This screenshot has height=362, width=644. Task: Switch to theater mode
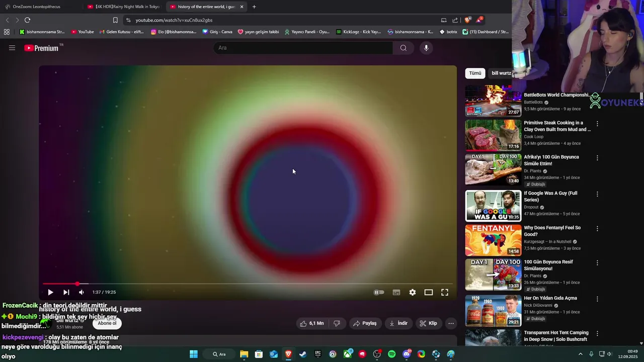429,292
